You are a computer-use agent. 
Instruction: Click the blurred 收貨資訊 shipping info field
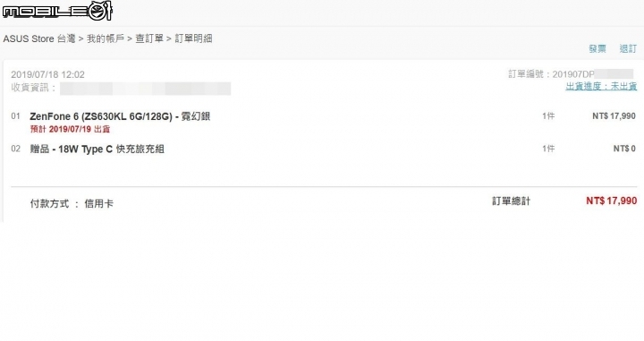146,89
